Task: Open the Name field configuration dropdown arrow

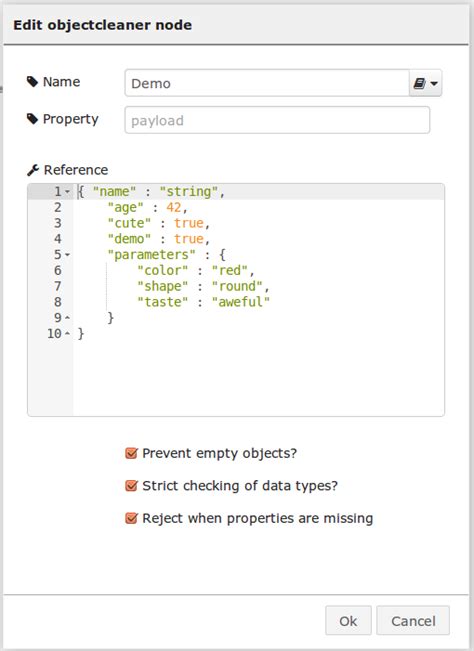Action: [x=434, y=83]
